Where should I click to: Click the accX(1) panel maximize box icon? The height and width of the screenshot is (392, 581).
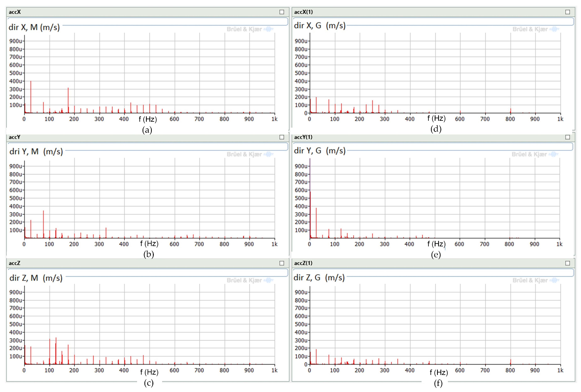click(568, 12)
